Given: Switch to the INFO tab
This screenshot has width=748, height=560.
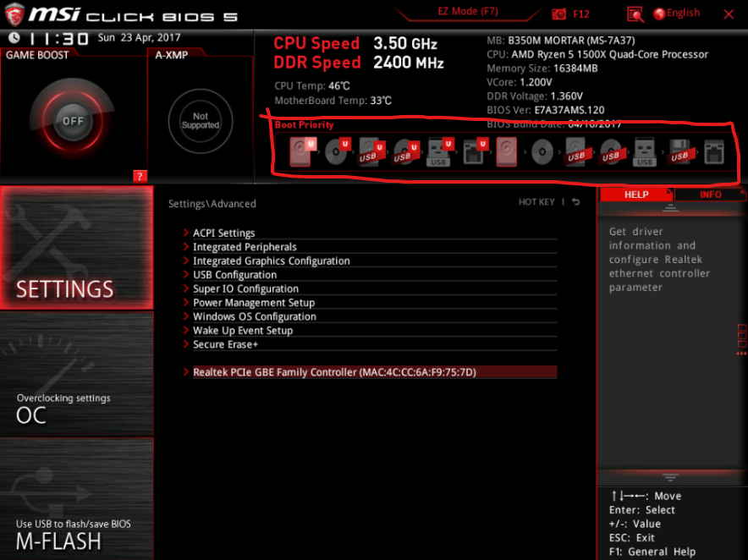Looking at the screenshot, I should point(711,195).
